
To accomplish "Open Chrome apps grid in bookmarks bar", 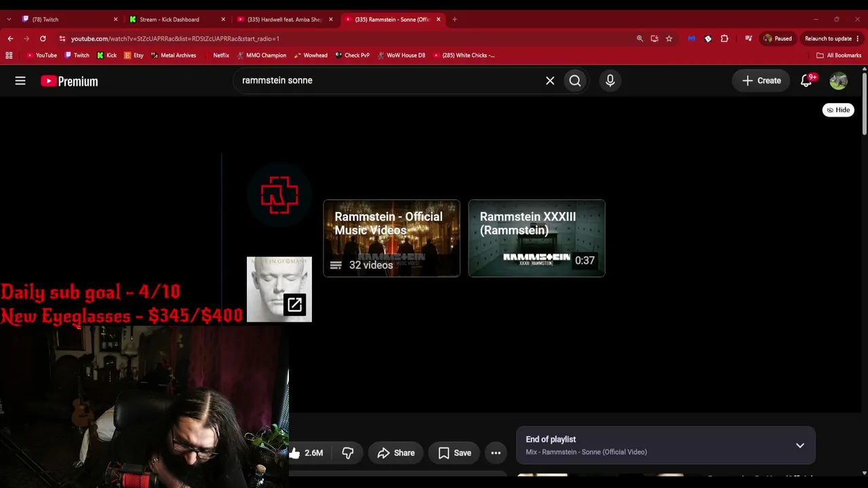I will coord(9,56).
